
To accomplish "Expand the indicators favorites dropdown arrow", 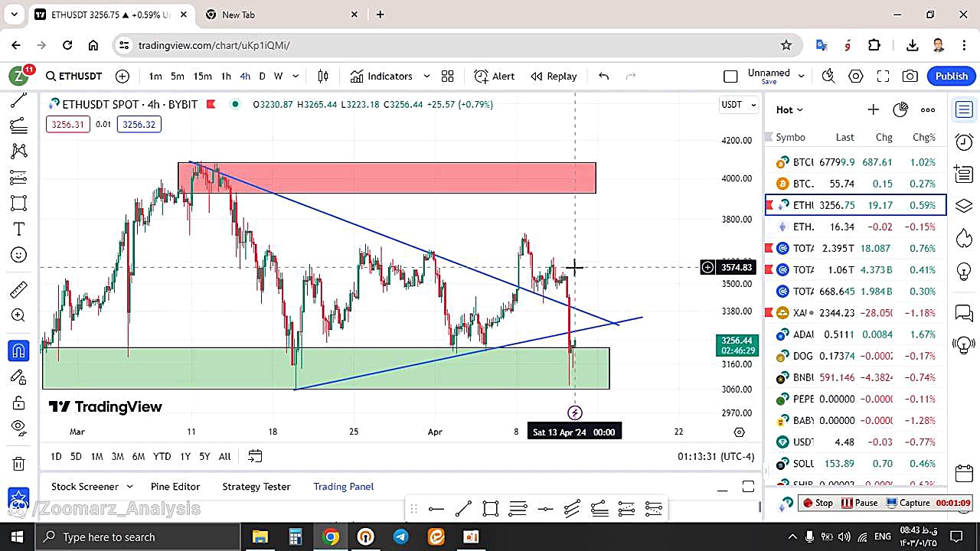I will (426, 76).
